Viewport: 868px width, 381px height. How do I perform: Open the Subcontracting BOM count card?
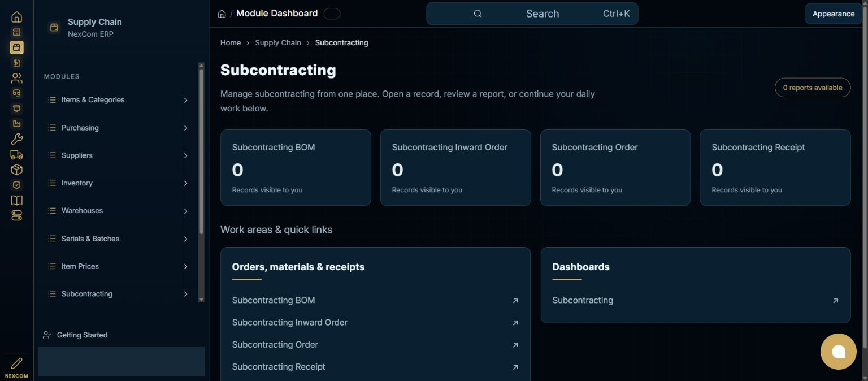point(296,167)
